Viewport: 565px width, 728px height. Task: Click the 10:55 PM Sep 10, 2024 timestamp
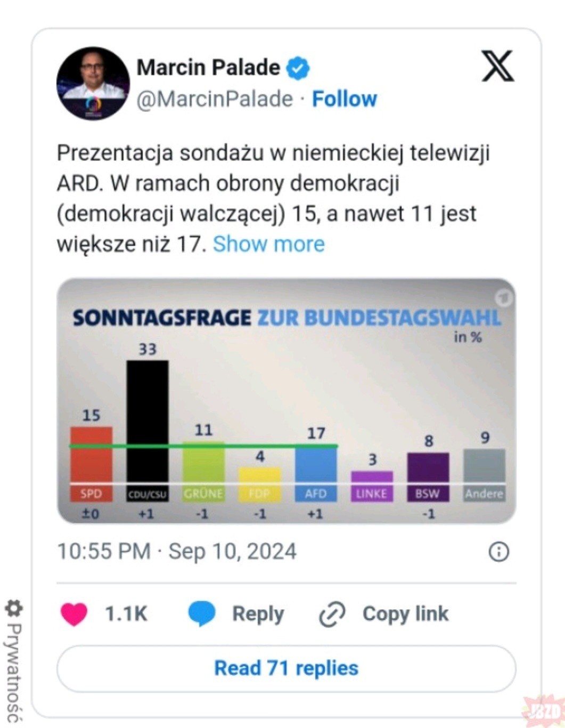(x=176, y=552)
